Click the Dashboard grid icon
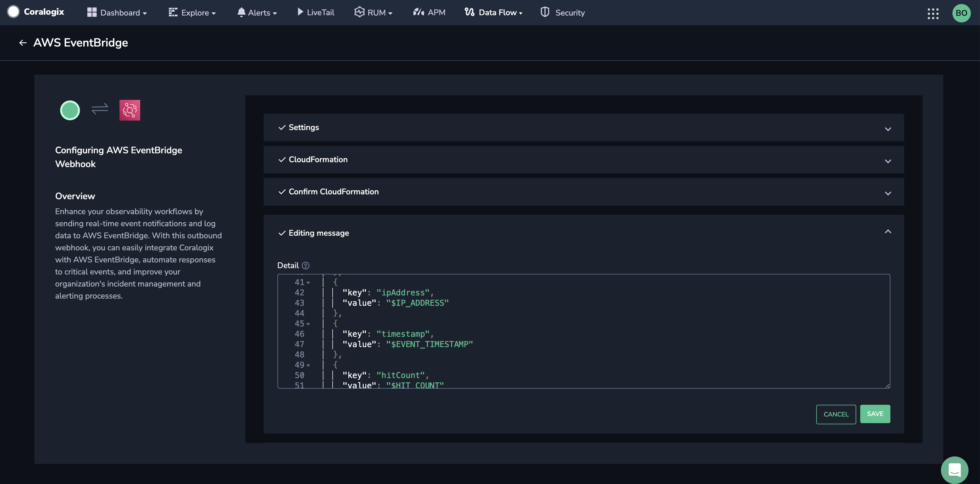This screenshot has height=484, width=980. coord(92,13)
